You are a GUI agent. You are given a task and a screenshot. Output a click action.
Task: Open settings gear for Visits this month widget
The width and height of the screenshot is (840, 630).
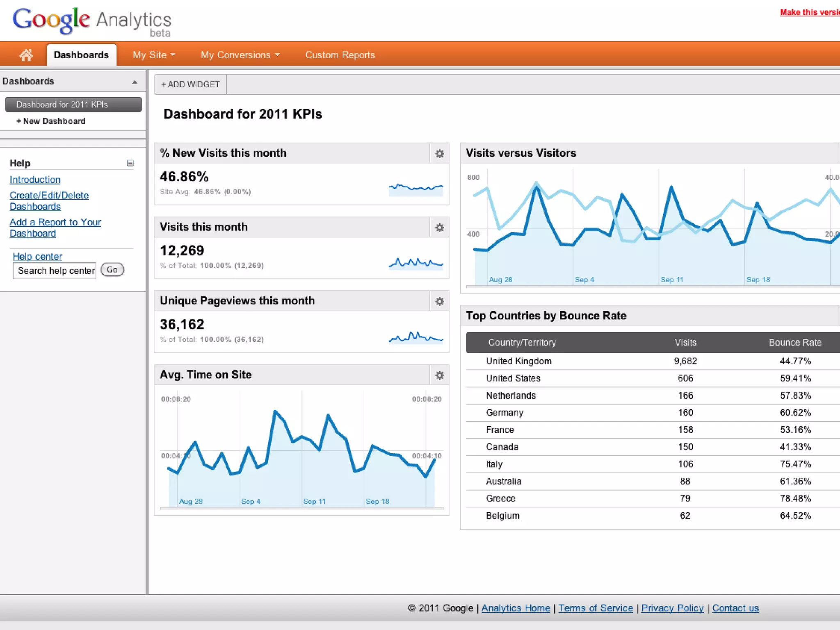[x=439, y=228]
